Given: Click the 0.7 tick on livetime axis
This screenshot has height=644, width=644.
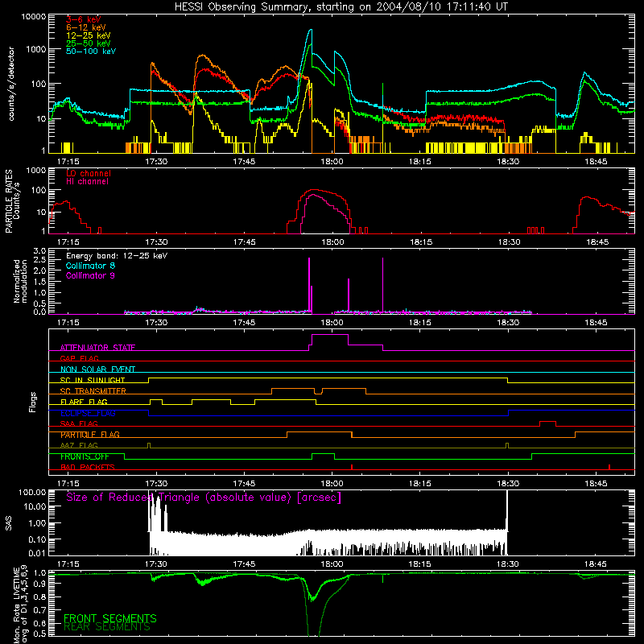Looking at the screenshot, I should [39, 610].
